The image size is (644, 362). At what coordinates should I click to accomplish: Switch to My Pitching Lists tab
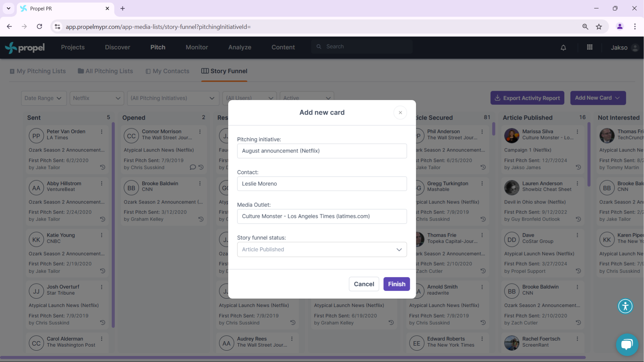pos(38,71)
